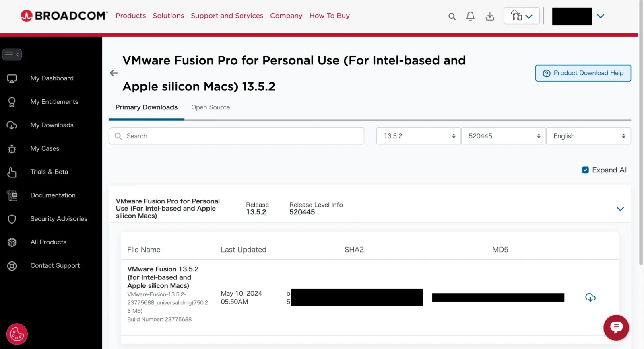Click 'Build Number: 23775688' text
644x349 pixels.
coord(159,319)
